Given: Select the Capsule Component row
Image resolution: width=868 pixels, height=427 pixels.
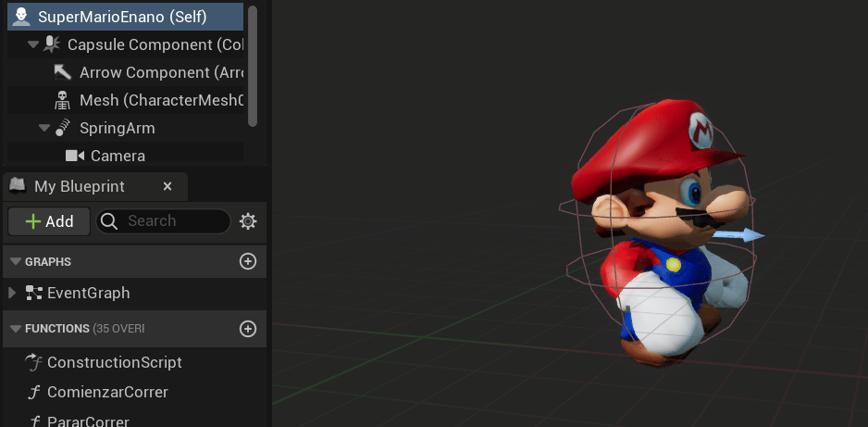Looking at the screenshot, I should click(125, 44).
